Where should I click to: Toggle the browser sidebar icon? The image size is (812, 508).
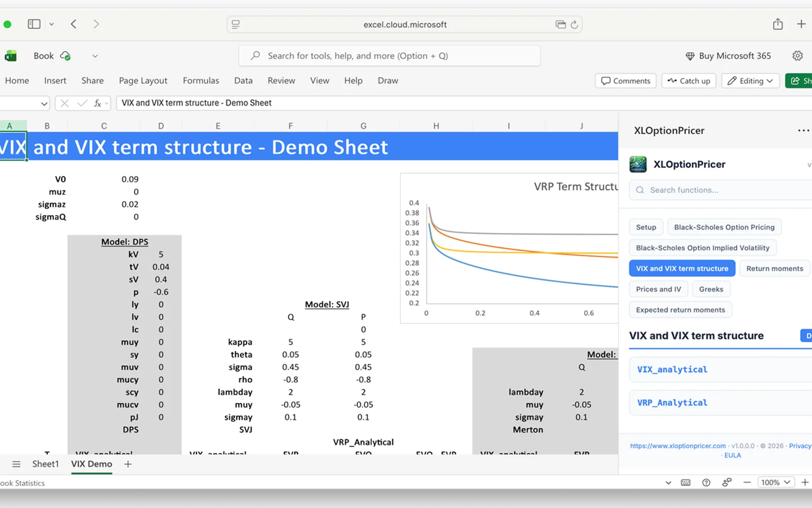point(34,24)
